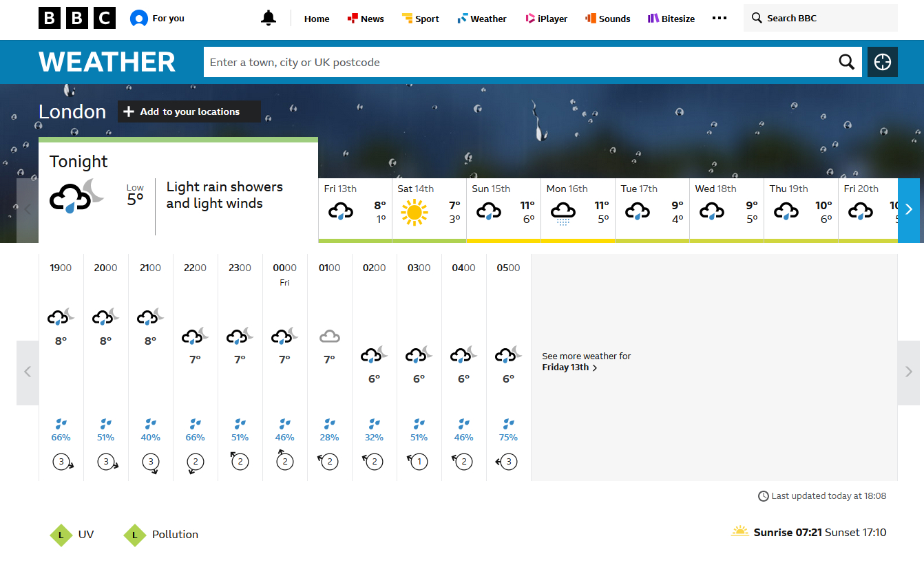Click the magnifier search submit icon
This screenshot has width=924, height=576.
846,62
